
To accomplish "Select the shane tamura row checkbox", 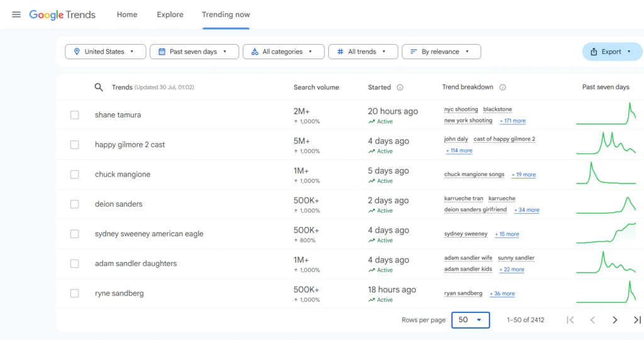I will [74, 115].
